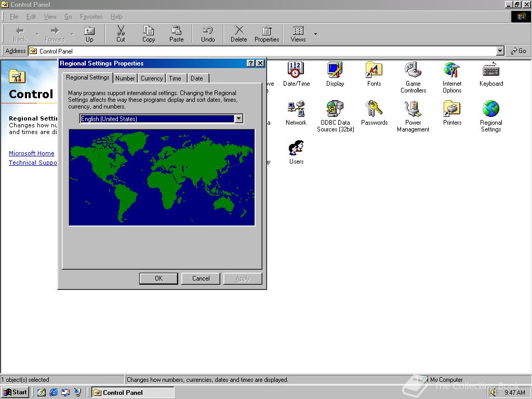532x399 pixels.
Task: Click the volume speaker tray icon
Action: (494, 393)
